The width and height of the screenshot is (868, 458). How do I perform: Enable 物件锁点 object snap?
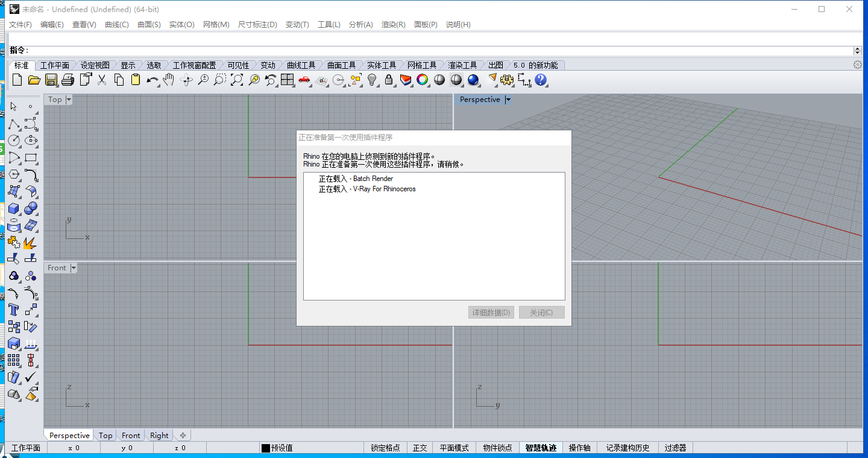[497, 448]
